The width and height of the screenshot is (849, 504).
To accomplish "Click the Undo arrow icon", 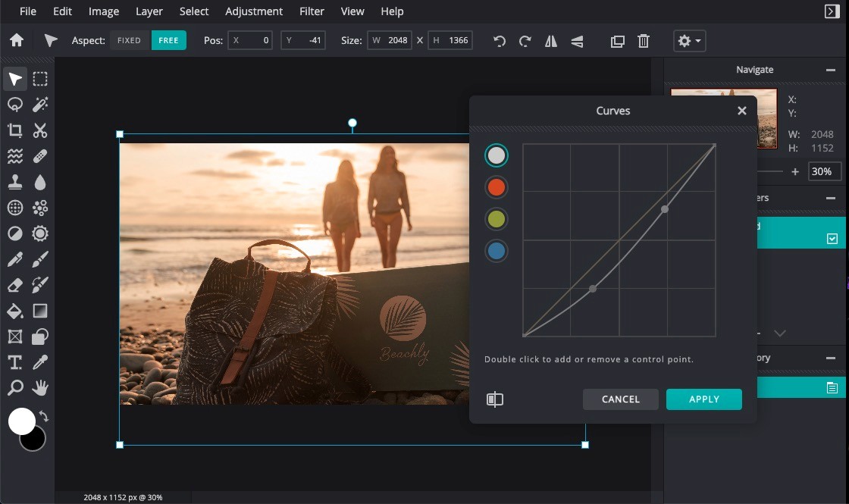I will 499,41.
